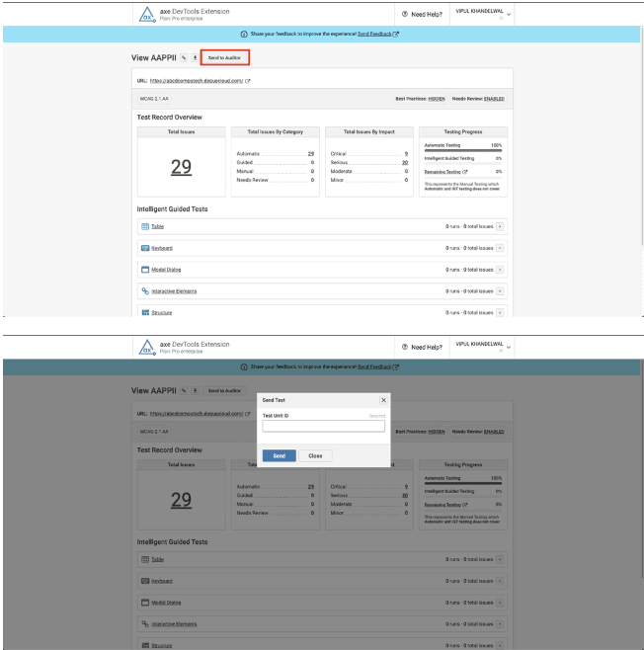Click the Automatic Testing progress bar, undimmed page

(463, 150)
